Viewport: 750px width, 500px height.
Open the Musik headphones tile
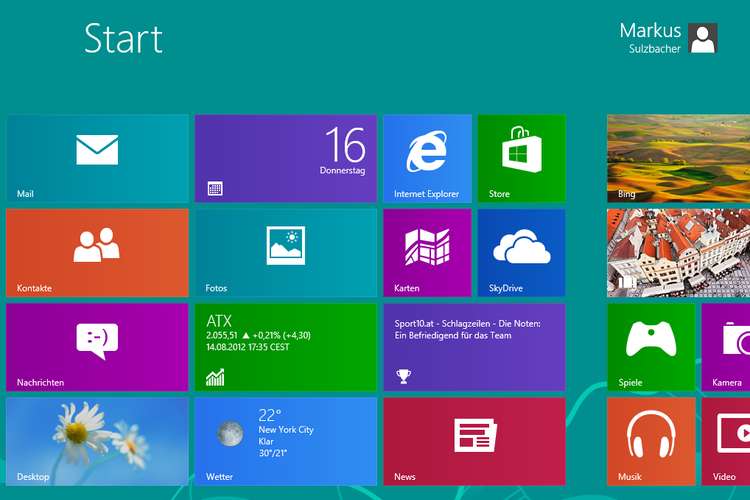(x=651, y=441)
